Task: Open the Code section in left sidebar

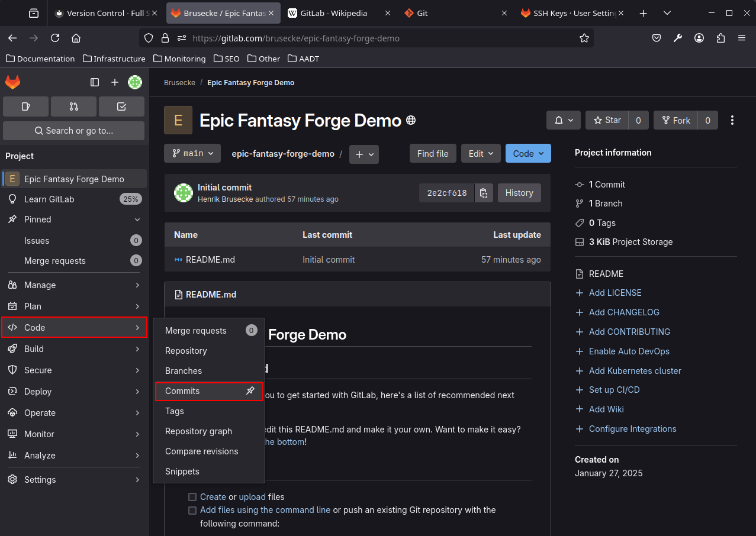Action: point(73,328)
